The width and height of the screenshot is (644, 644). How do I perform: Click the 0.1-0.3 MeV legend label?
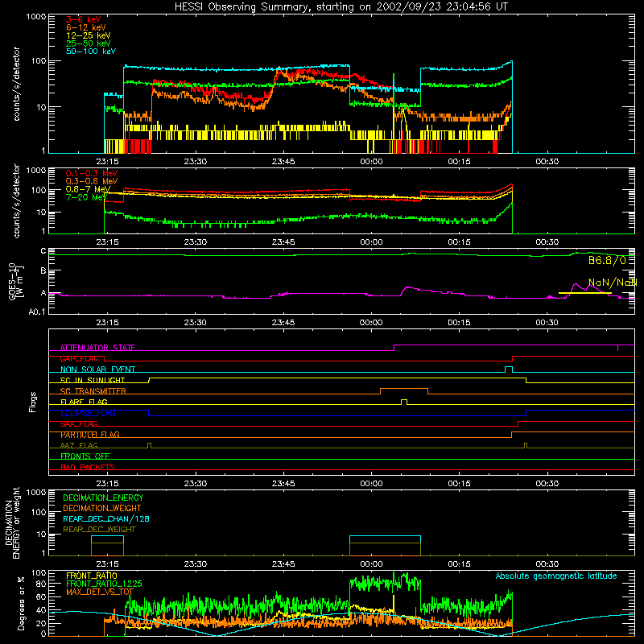[x=92, y=173]
